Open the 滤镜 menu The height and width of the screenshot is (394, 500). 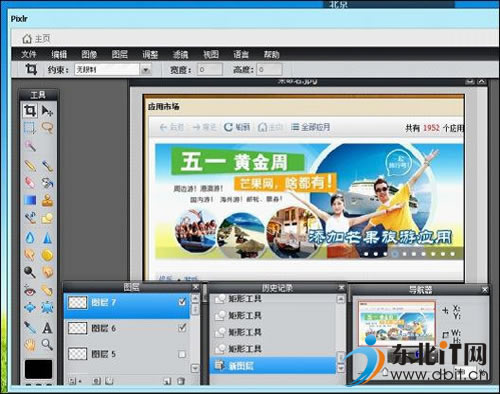point(180,54)
